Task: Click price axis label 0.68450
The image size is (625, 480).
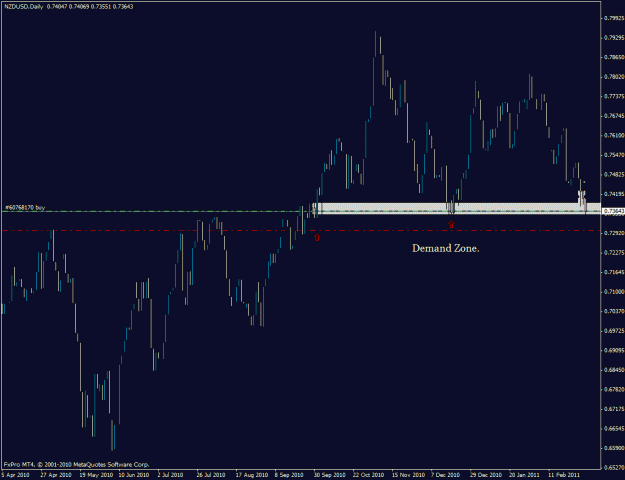Action: 614,370
